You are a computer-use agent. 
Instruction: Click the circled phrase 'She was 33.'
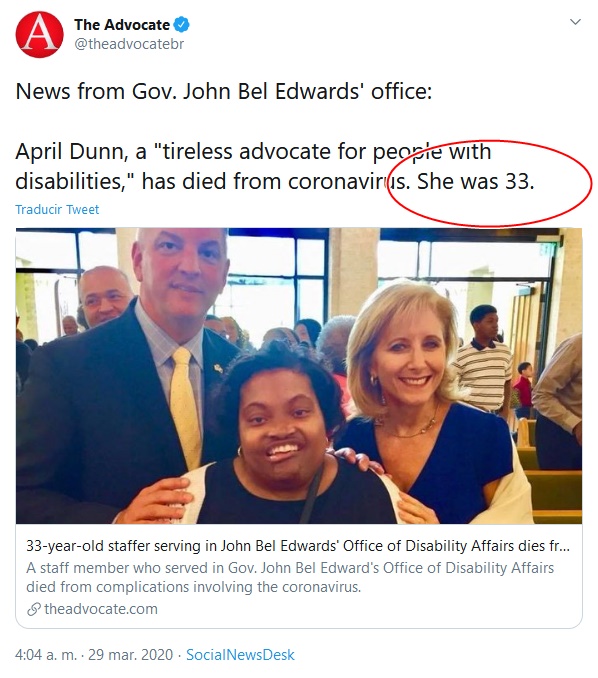tap(476, 181)
